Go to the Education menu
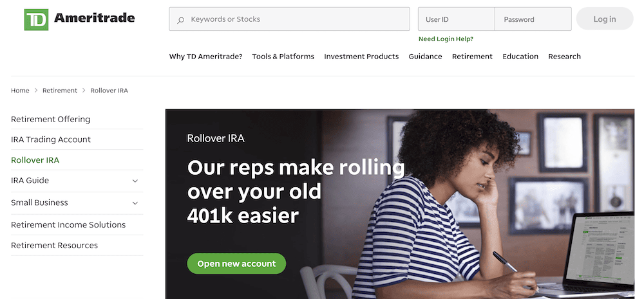The image size is (644, 299). pos(520,57)
